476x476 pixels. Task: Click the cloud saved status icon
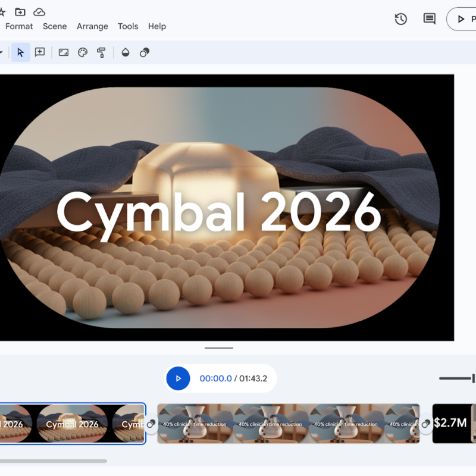(39, 12)
